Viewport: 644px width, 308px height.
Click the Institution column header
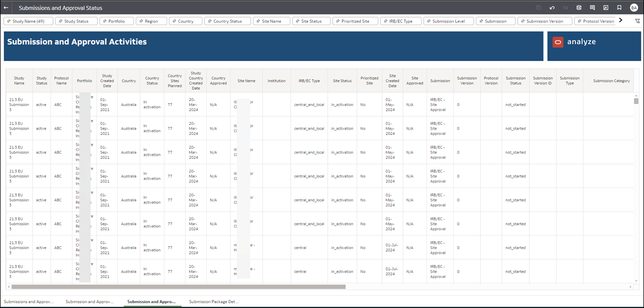click(x=276, y=81)
